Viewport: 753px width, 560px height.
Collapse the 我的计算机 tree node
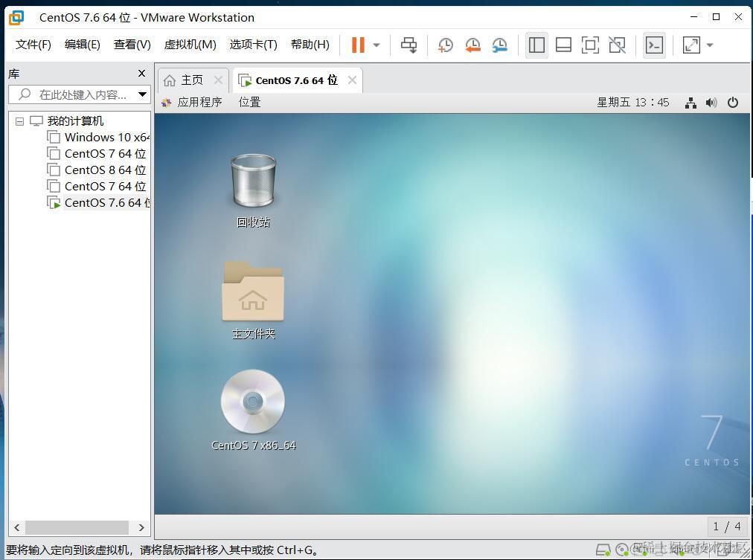[x=19, y=121]
